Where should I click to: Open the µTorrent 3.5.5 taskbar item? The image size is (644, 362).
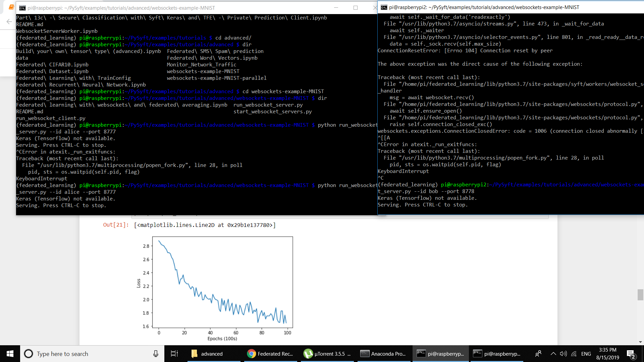click(x=327, y=354)
